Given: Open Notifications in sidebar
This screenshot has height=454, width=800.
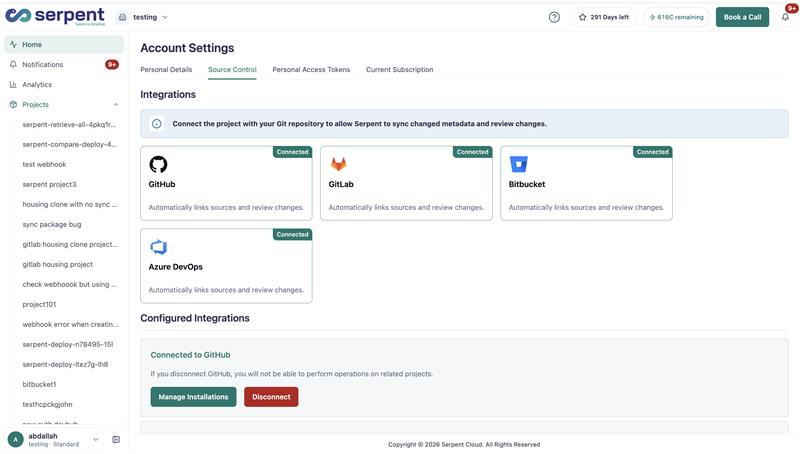Looking at the screenshot, I should pyautogui.click(x=64, y=64).
